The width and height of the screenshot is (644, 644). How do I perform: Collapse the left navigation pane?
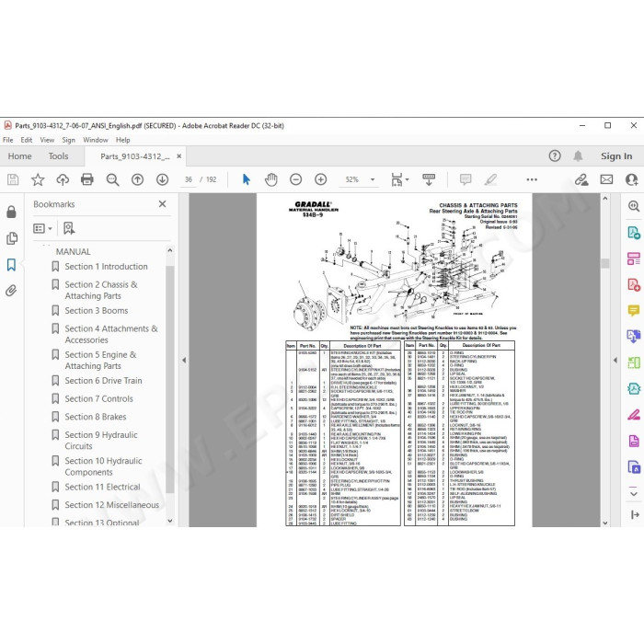click(x=184, y=361)
